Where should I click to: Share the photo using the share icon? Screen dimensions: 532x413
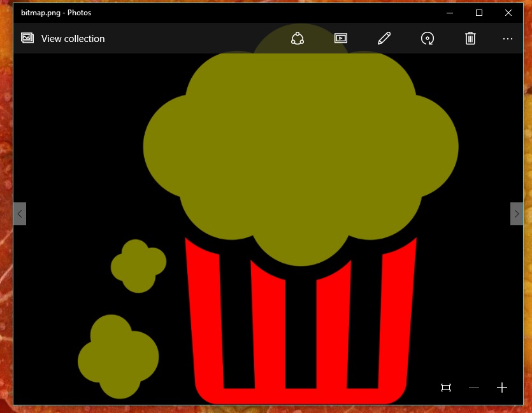(297, 38)
